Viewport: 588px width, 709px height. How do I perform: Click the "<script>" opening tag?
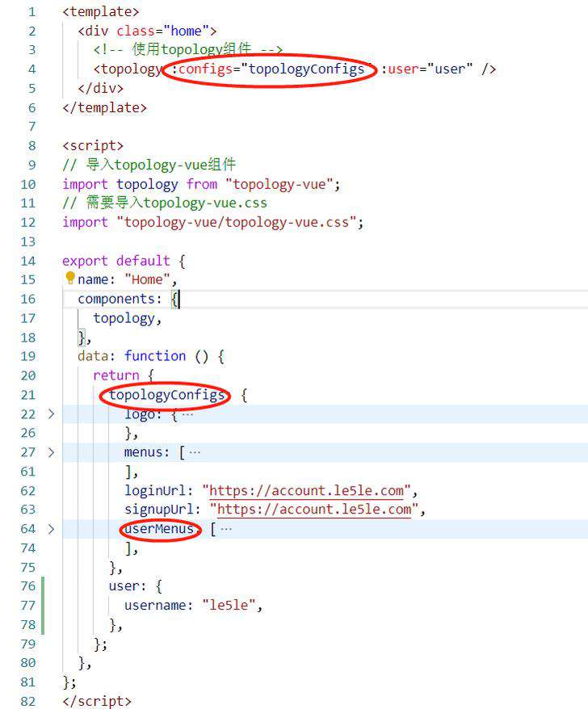[93, 145]
